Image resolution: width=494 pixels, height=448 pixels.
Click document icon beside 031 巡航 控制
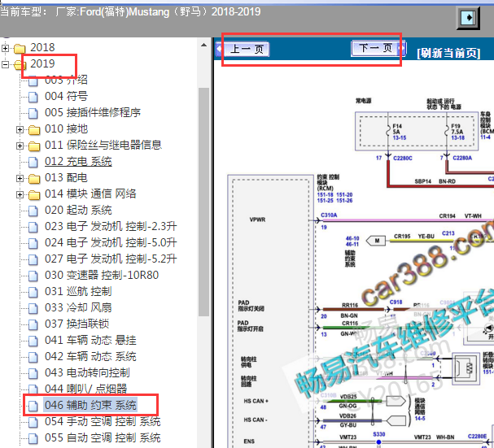point(33,292)
